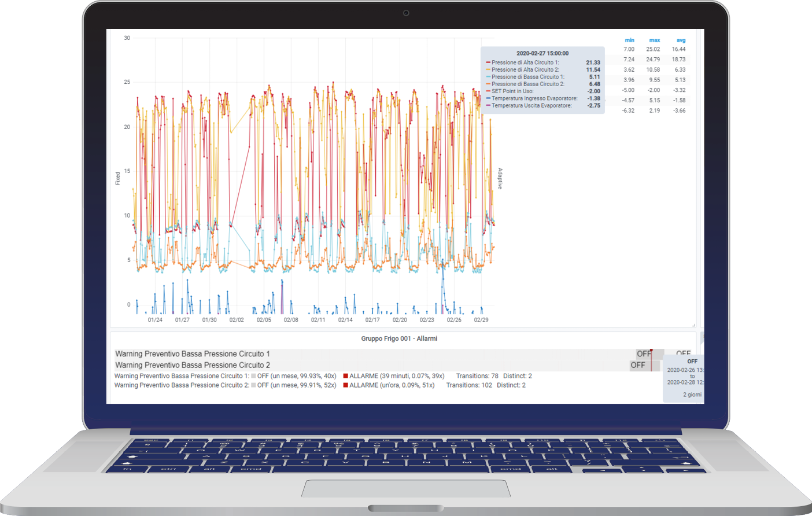Screen dimensions: 812x516
Task: Click red ALLARME swatch in Circuito 1 legend
Action: [x=346, y=376]
